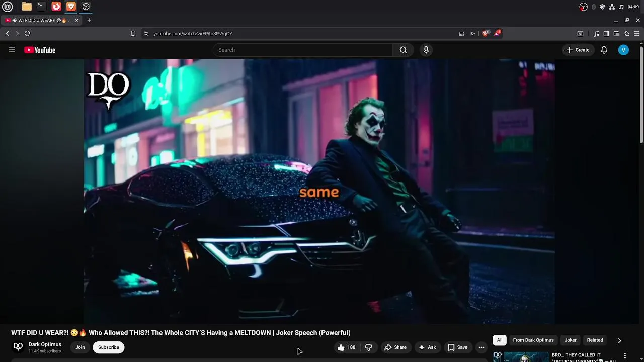This screenshot has height=362, width=644.
Task: Open Dark Optimus channel avatar
Action: click(18, 347)
